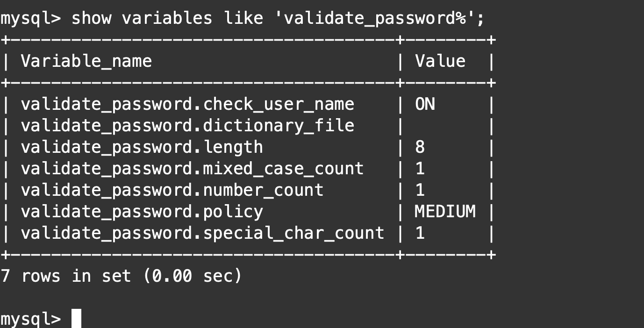Viewport: 644px width, 328px height.
Task: Click the cursor block at the bottom prompt
Action: pyautogui.click(x=76, y=318)
